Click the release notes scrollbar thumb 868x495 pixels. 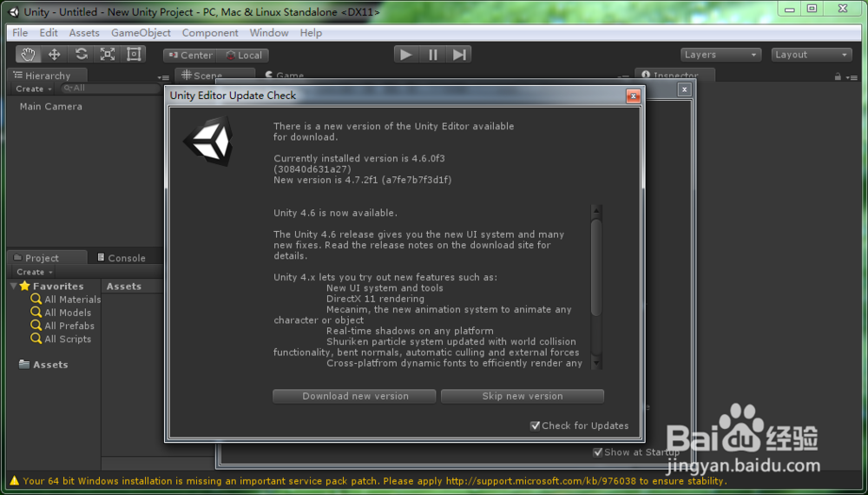596,268
